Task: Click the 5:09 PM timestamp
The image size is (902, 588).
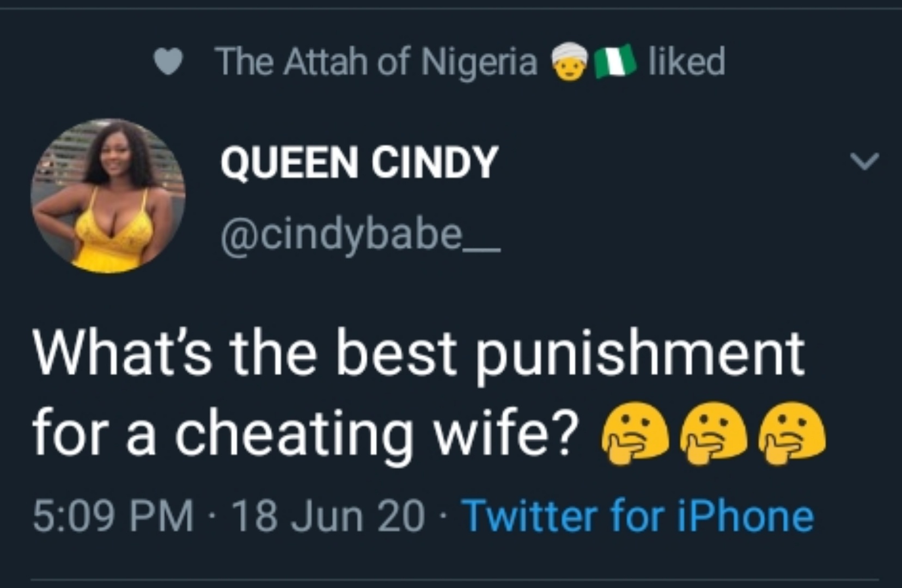Action: click(113, 515)
